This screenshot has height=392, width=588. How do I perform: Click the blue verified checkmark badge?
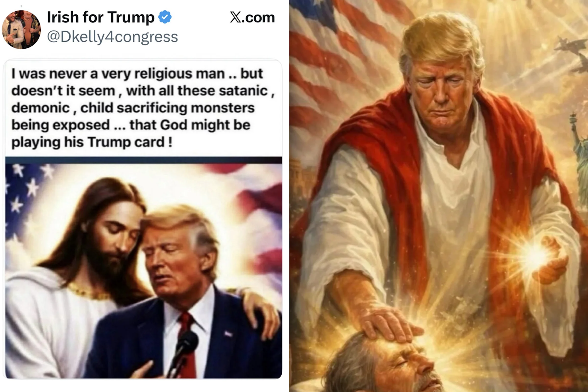coord(165,17)
